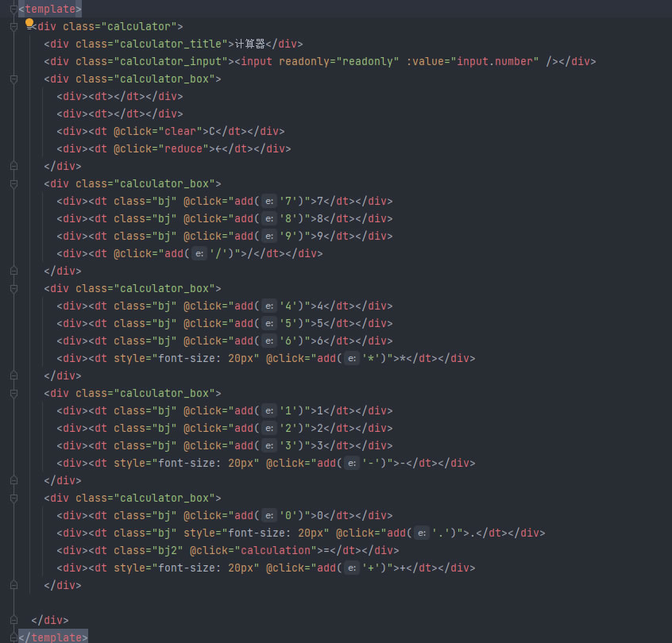Click the readonly="readonly" attribute
This screenshot has width=672, height=643.
tap(339, 62)
